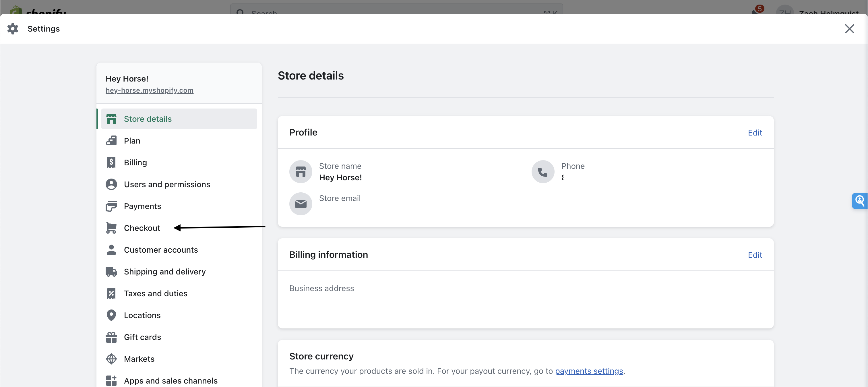Click the Store details storefront icon in the sidebar
The width and height of the screenshot is (868, 387).
click(111, 119)
